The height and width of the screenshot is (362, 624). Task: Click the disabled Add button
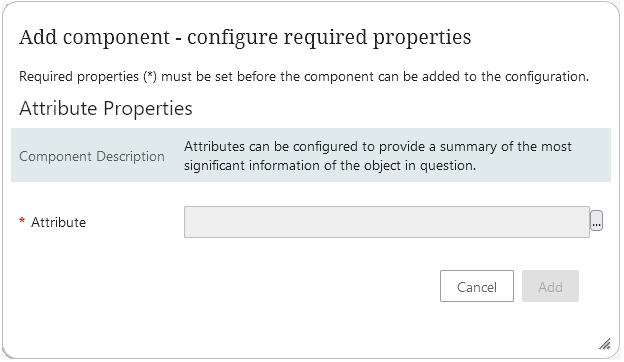tap(552, 287)
